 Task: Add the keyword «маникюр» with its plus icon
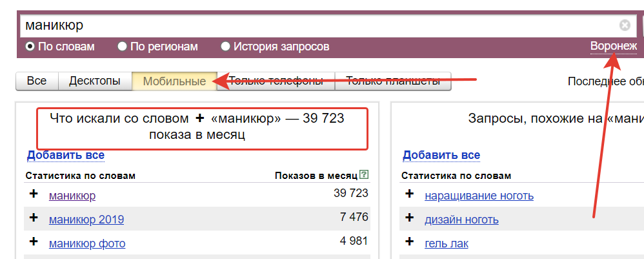click(34, 194)
